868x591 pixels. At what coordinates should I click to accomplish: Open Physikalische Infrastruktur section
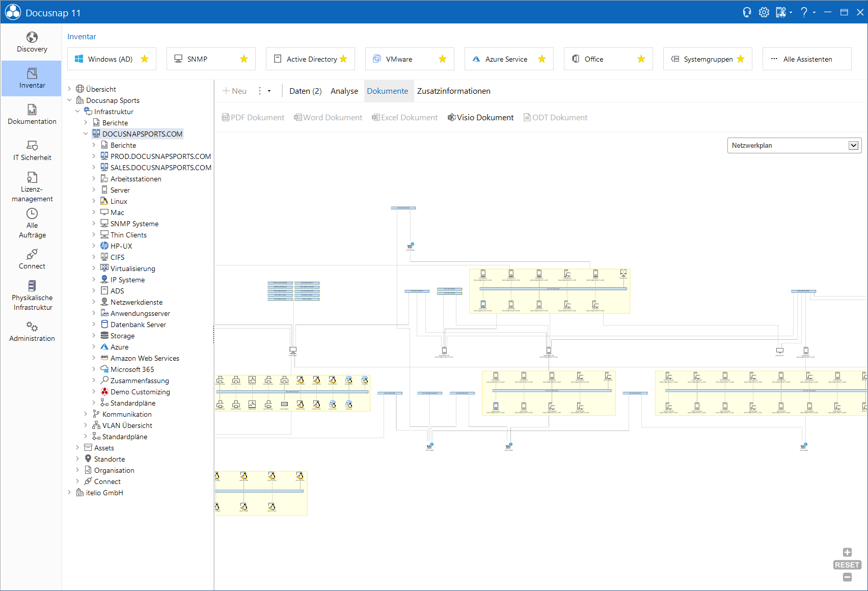coord(32,295)
